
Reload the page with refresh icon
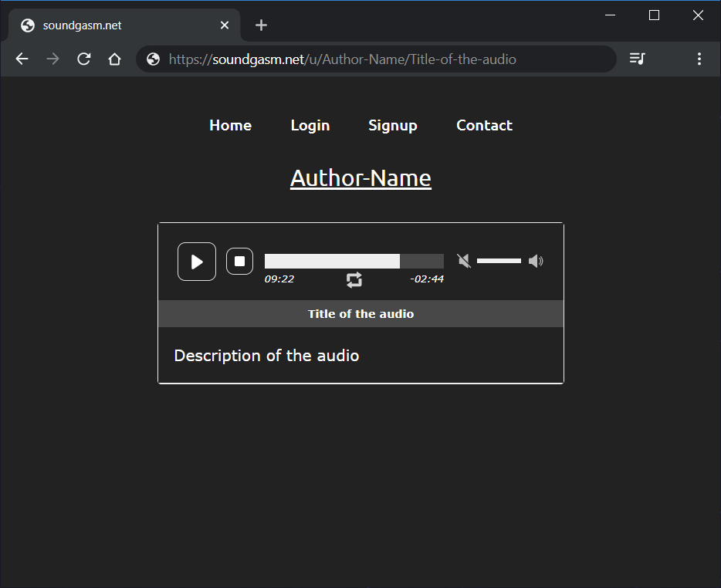coord(84,59)
